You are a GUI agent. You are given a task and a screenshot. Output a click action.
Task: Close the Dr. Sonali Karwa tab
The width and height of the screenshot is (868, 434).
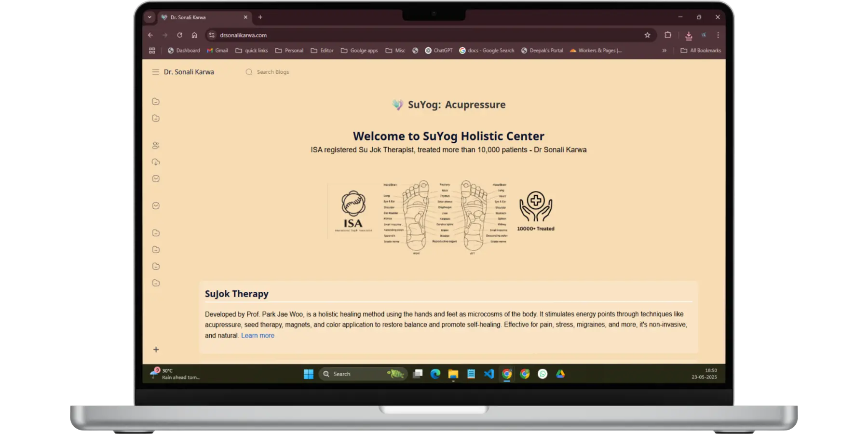(245, 17)
